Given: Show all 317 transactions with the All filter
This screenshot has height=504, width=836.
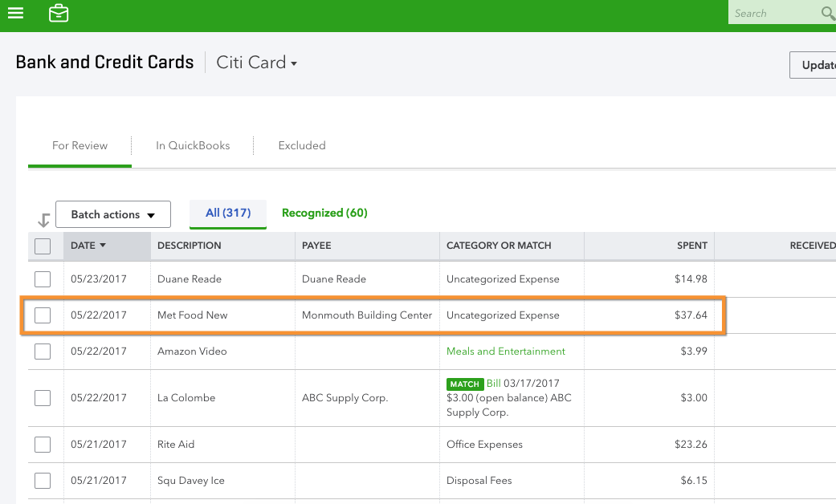Looking at the screenshot, I should [x=227, y=213].
